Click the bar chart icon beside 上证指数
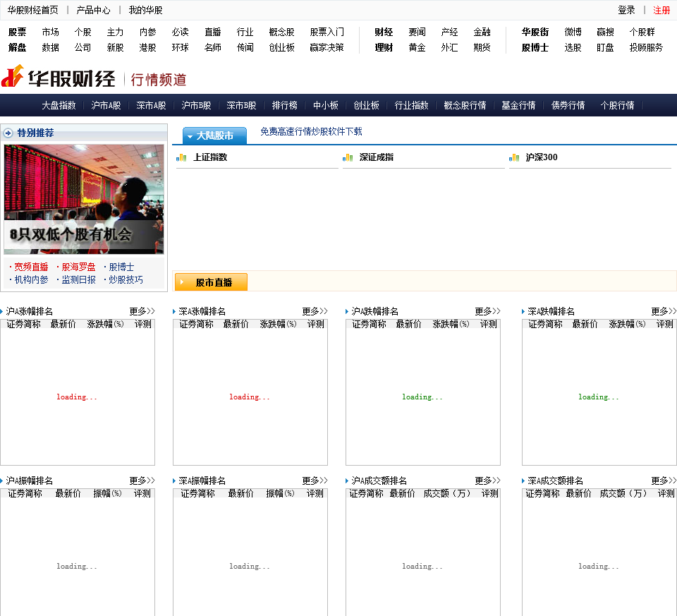Image resolution: width=677 pixels, height=616 pixels. [181, 157]
